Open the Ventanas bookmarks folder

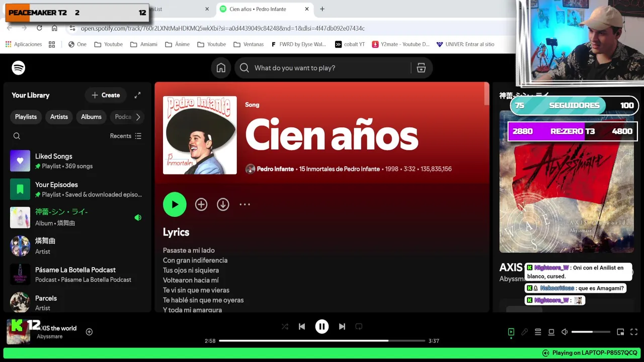coord(249,44)
